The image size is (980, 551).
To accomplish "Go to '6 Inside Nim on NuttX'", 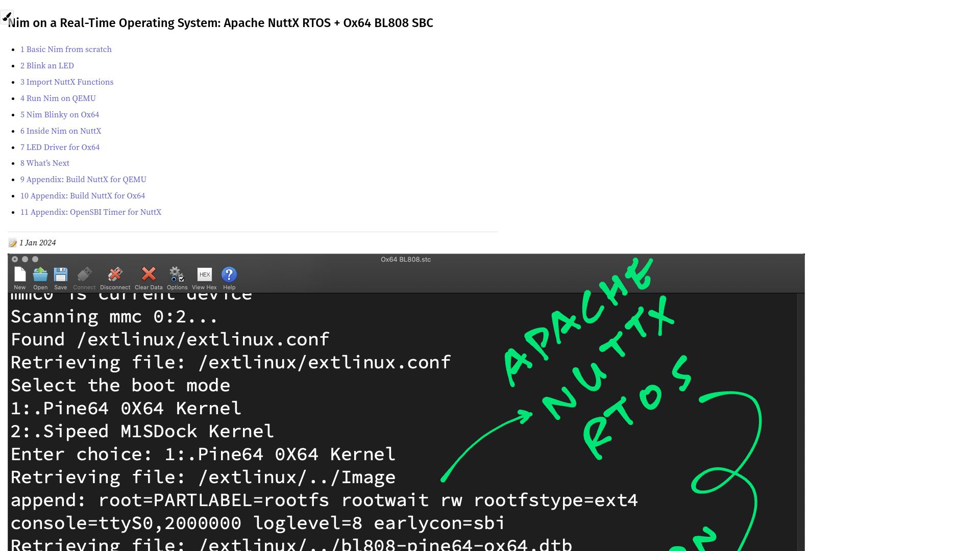I will pos(61,131).
